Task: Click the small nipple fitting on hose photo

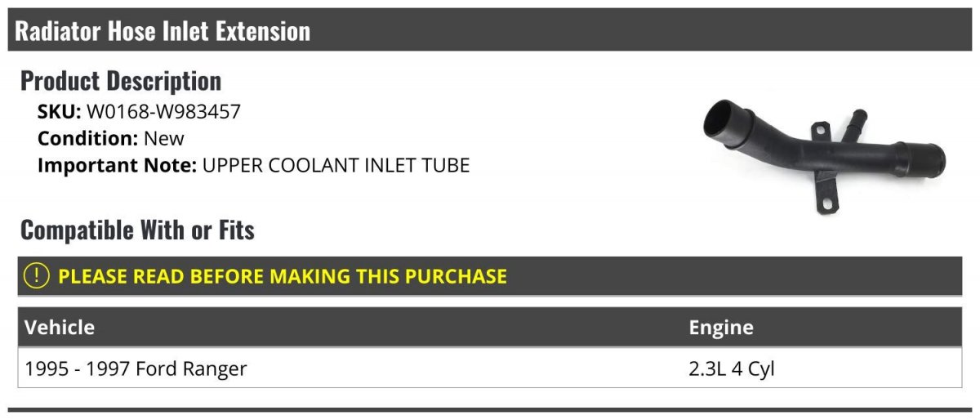Action: coord(857,118)
